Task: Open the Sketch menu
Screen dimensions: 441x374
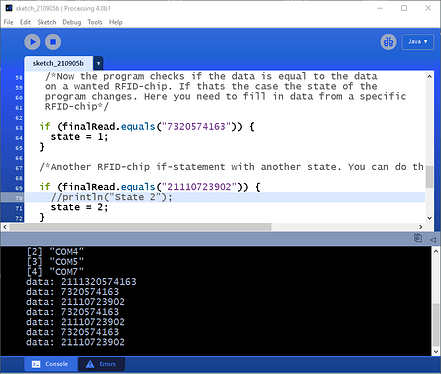Action: [x=47, y=22]
